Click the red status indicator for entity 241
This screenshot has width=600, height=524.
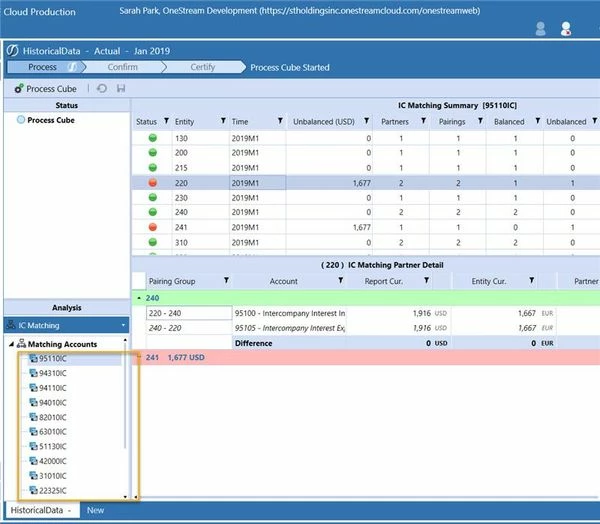153,227
